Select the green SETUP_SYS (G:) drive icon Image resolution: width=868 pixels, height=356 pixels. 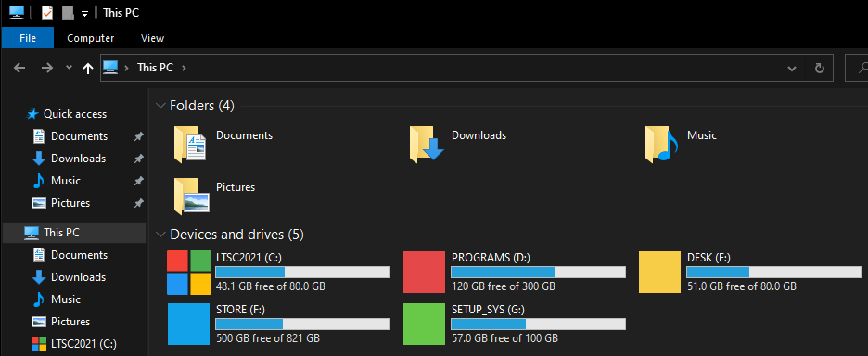point(424,324)
